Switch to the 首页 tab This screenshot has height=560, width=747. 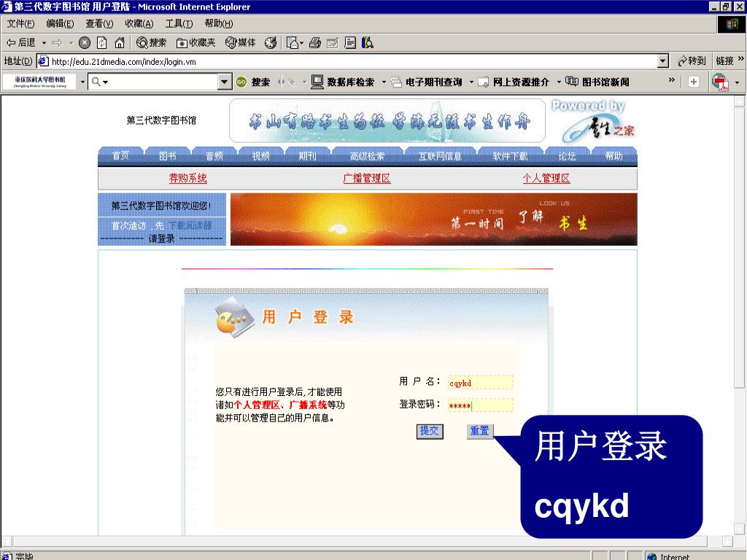click(x=120, y=156)
